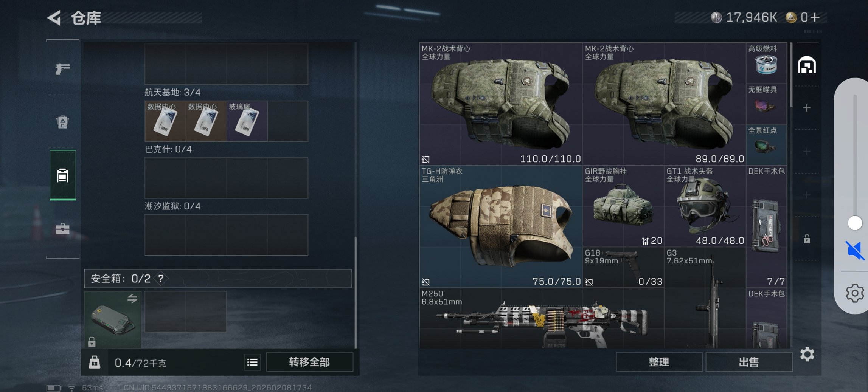Expand the second plus storage slot
Image resolution: width=868 pixels, height=392 pixels.
(807, 152)
